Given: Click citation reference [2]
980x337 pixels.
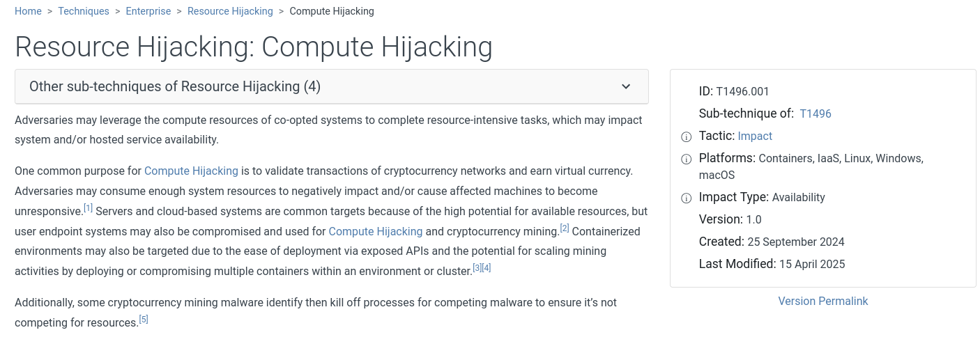Looking at the screenshot, I should pos(565,228).
